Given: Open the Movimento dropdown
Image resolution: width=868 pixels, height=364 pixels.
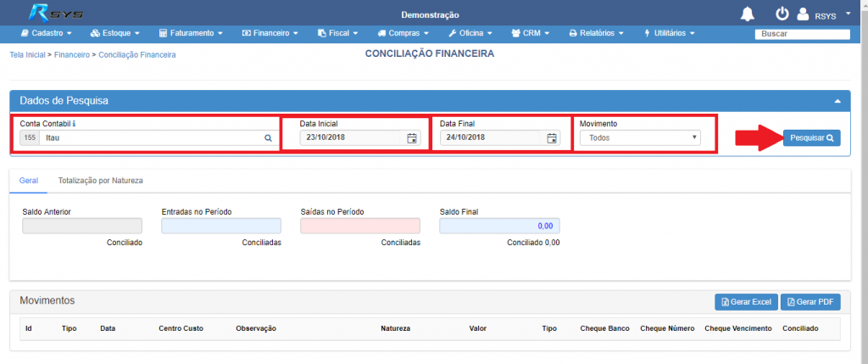Looking at the screenshot, I should (x=640, y=137).
